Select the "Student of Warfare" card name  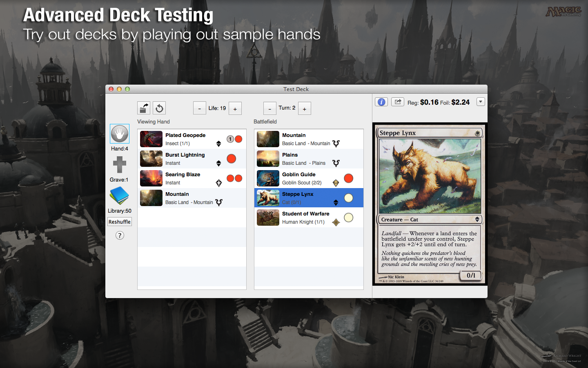(306, 214)
